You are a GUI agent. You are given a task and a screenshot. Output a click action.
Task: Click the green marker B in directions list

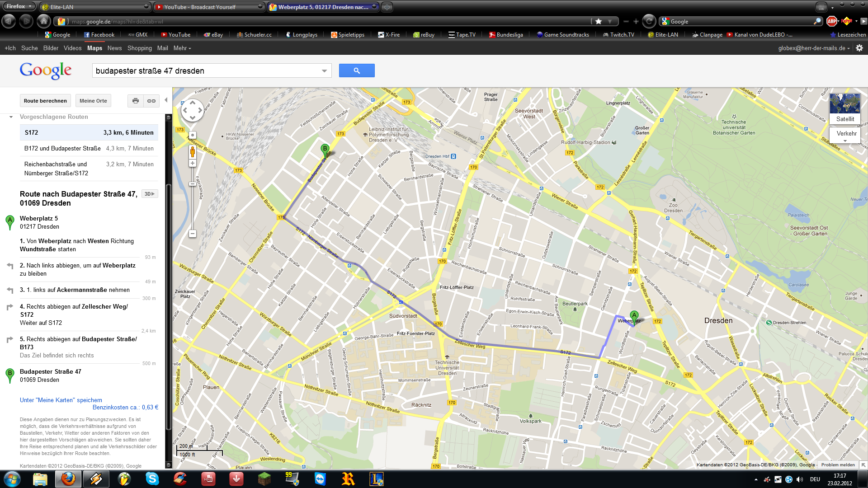(x=9, y=375)
